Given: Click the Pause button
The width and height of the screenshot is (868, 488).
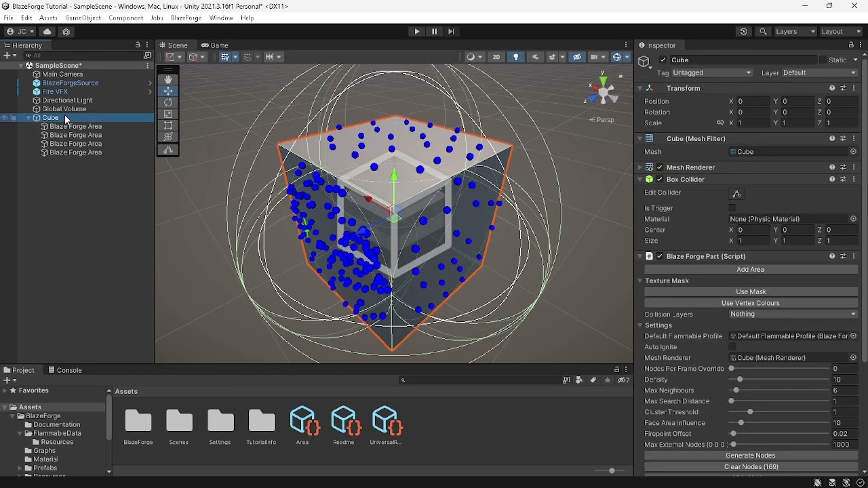Looking at the screenshot, I should point(435,32).
